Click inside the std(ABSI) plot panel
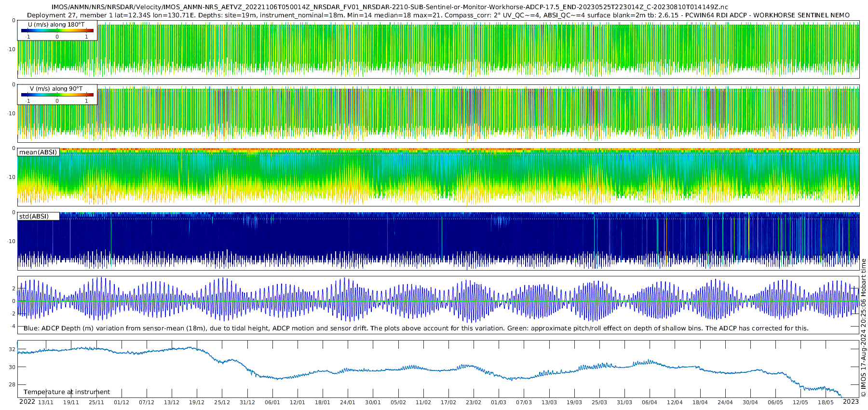Screen dimensions: 868x410 [438, 241]
